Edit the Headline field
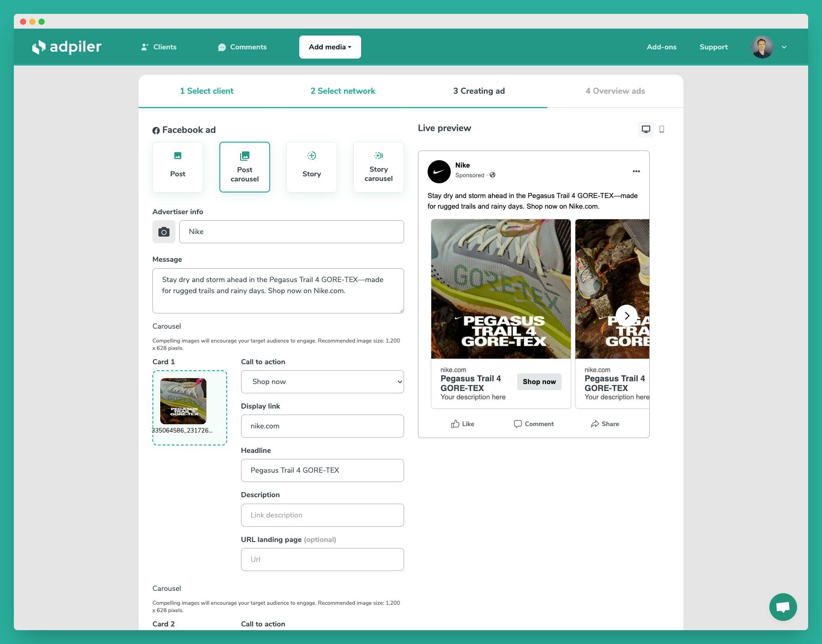The width and height of the screenshot is (822, 644). [322, 470]
